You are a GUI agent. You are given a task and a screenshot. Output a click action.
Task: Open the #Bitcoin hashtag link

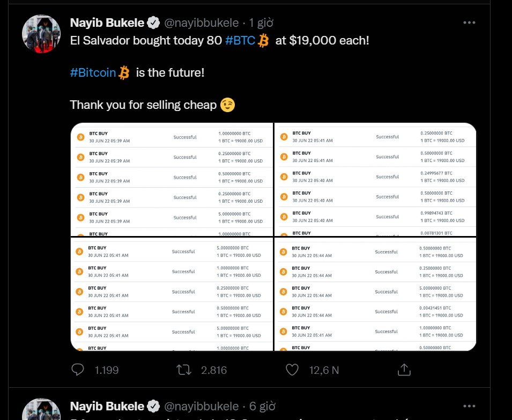point(93,72)
